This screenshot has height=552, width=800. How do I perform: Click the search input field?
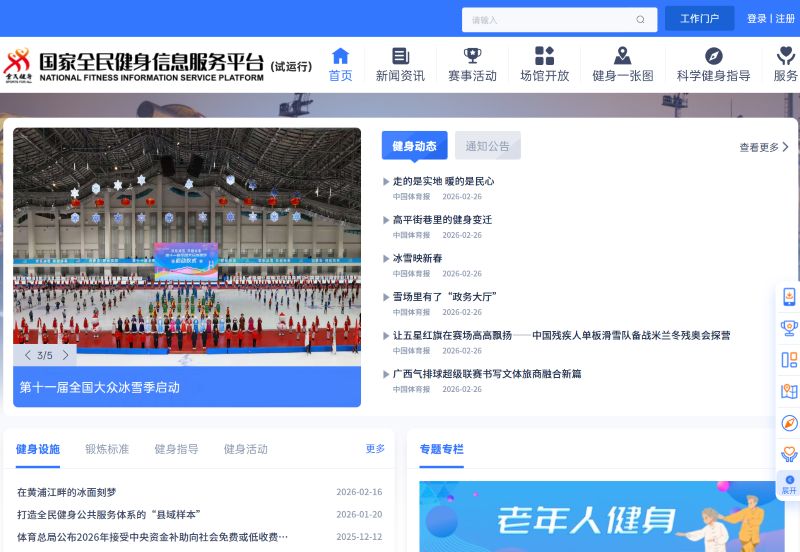tap(559, 19)
